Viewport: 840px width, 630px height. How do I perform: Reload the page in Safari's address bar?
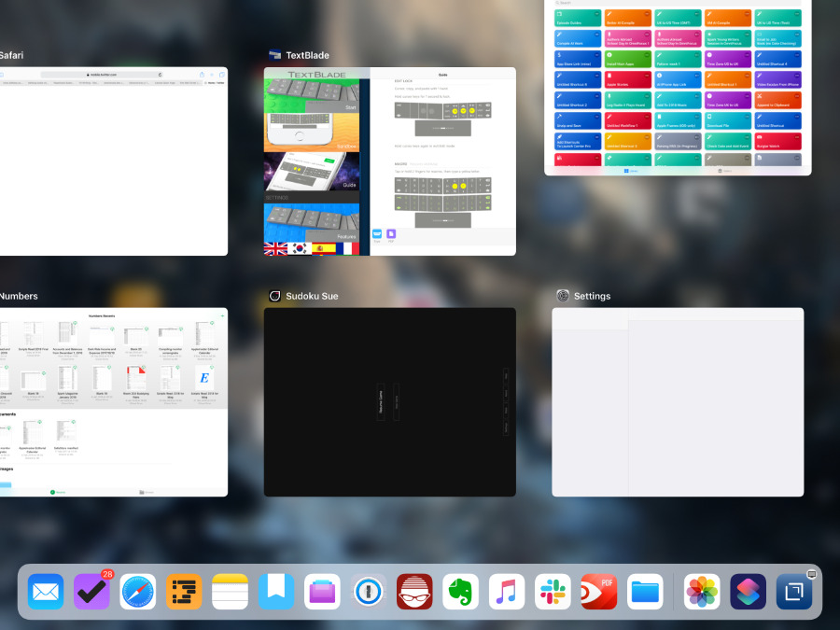click(x=160, y=75)
